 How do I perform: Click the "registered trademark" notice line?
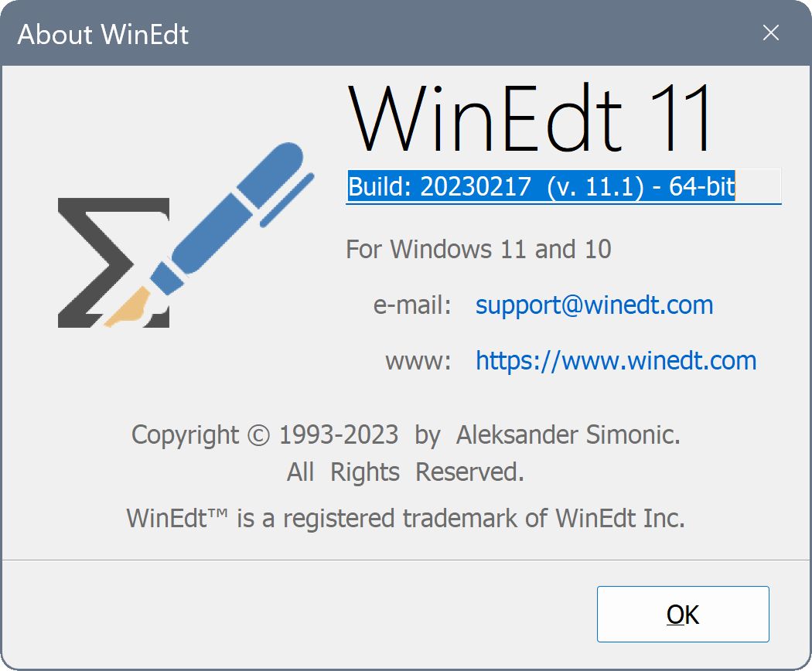405,518
